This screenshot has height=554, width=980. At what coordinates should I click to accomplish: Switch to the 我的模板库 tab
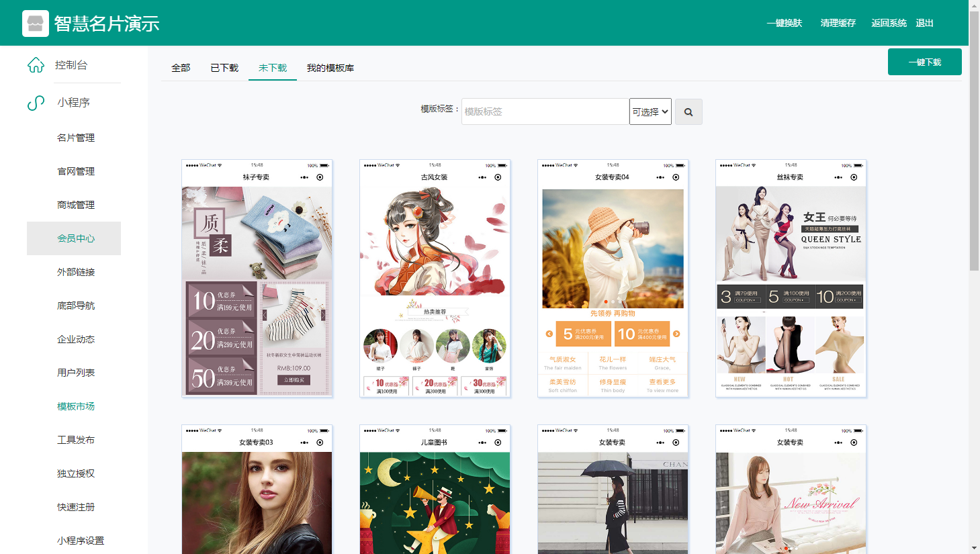click(x=330, y=68)
